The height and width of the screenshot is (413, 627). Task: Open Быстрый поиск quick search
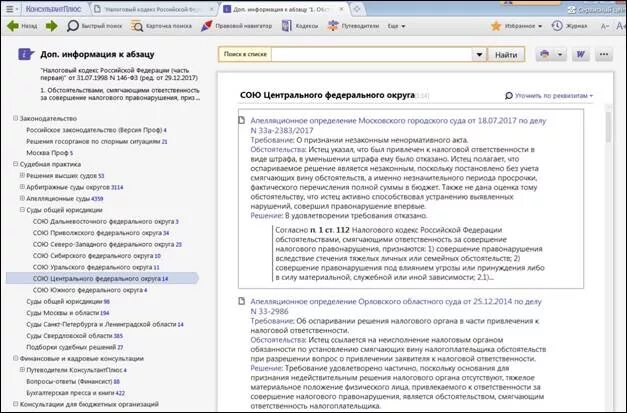click(94, 26)
